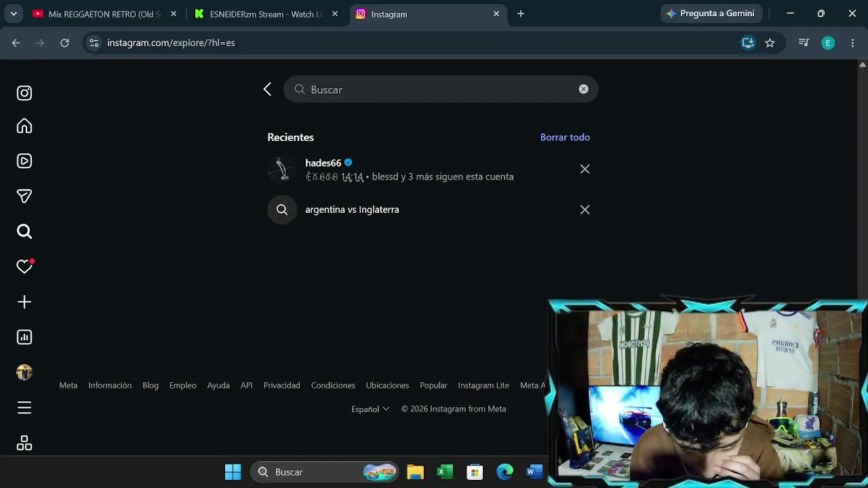Select the sidebar Search magnifier icon
This screenshot has height=488, width=868.
pos(24,232)
